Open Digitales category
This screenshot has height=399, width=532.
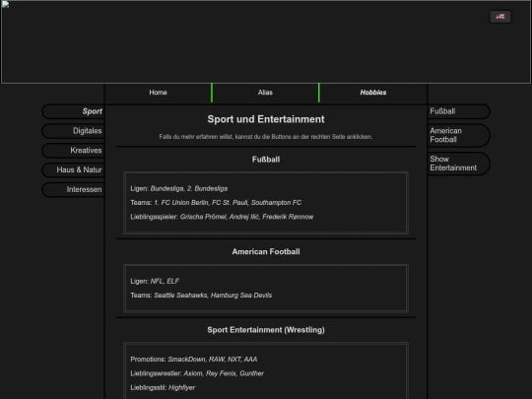[73, 131]
